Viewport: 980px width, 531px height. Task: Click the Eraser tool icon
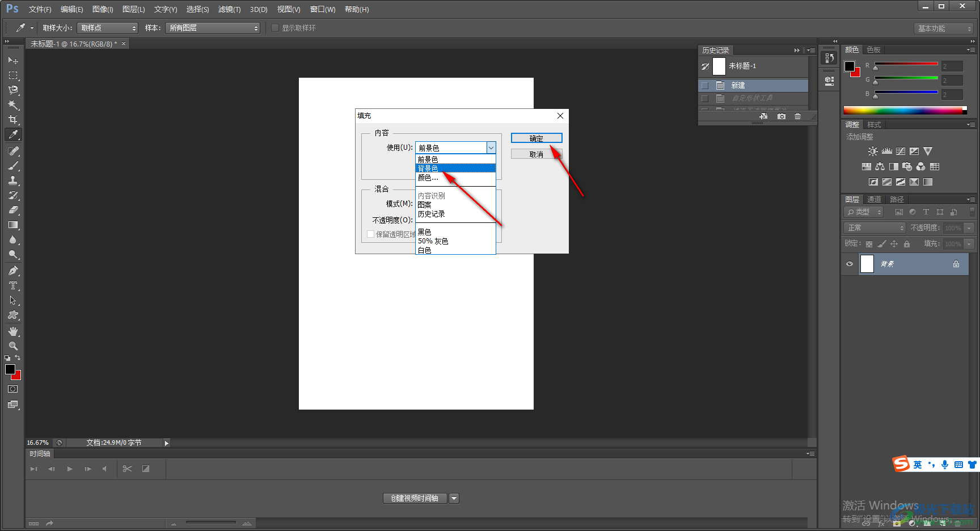13,210
